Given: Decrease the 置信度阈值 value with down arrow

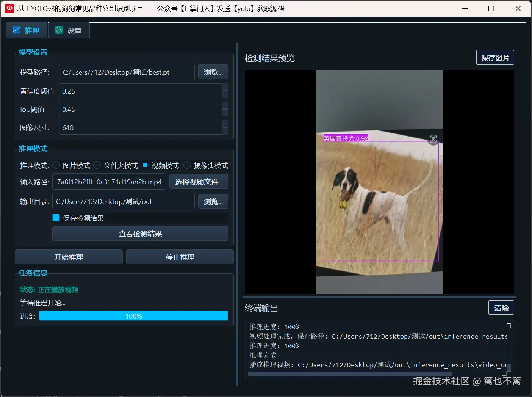Looking at the screenshot, I should click(x=225, y=95).
